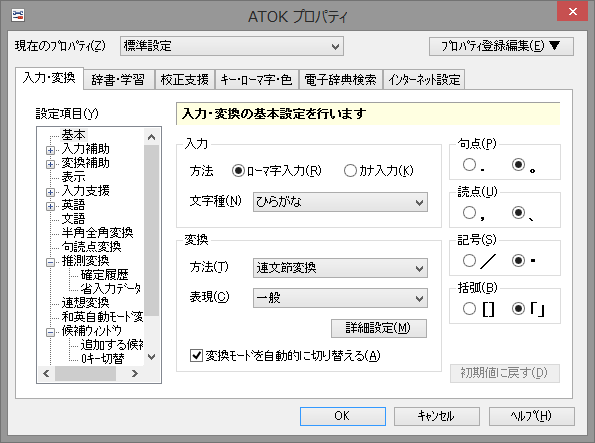Screen dimensions: 595x443
Task: Switch to the 校正支援 tab
Action: 185,80
